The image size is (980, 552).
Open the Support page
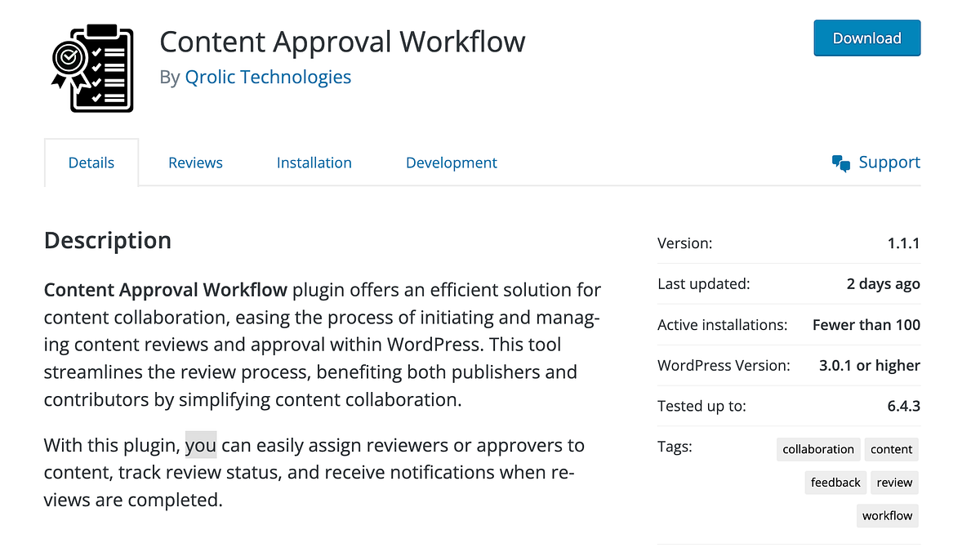[x=889, y=162]
